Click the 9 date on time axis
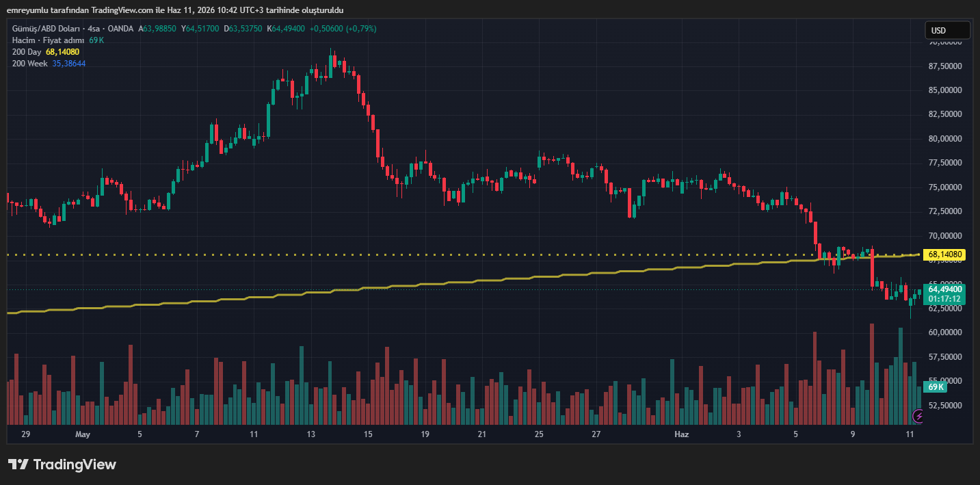The image size is (980, 485). coord(853,434)
